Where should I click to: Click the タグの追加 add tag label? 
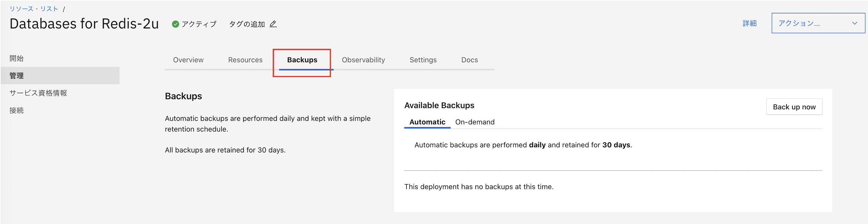click(x=247, y=24)
